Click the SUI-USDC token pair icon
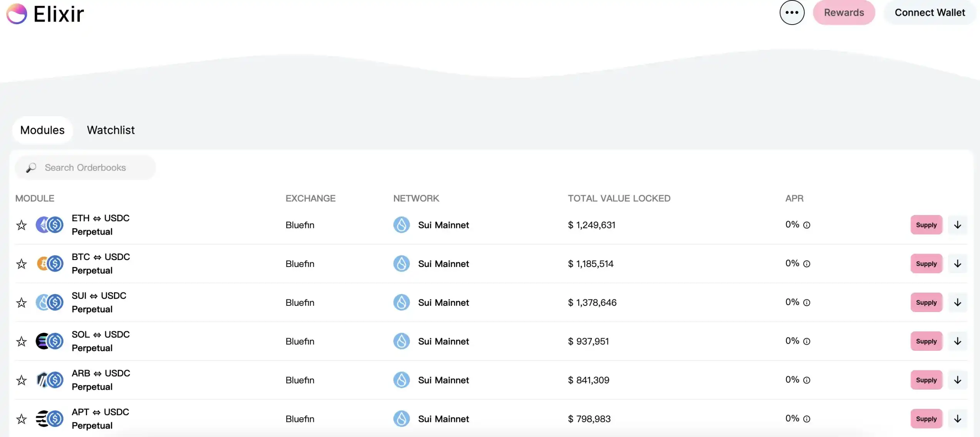980x437 pixels. pos(49,302)
